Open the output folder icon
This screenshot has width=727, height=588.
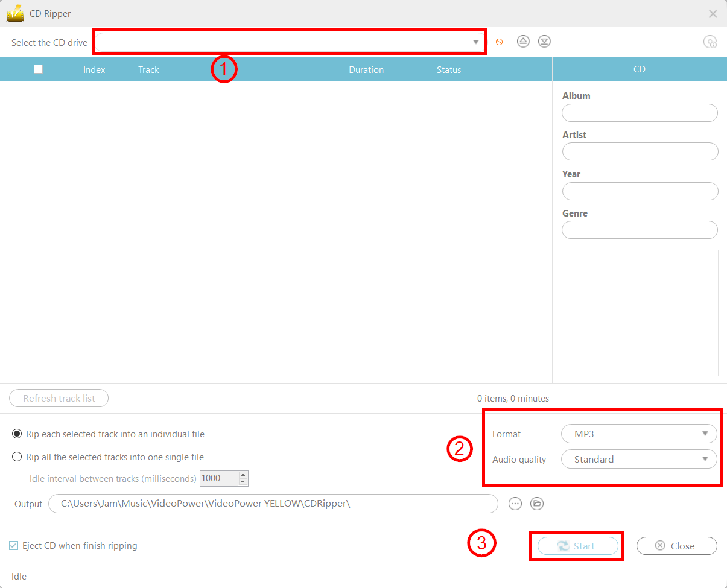click(536, 504)
